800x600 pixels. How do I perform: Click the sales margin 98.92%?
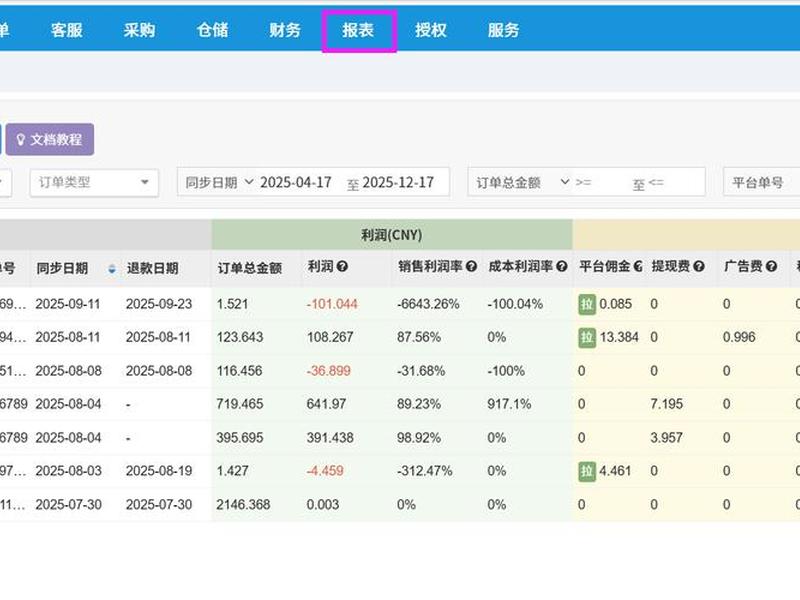tap(419, 438)
